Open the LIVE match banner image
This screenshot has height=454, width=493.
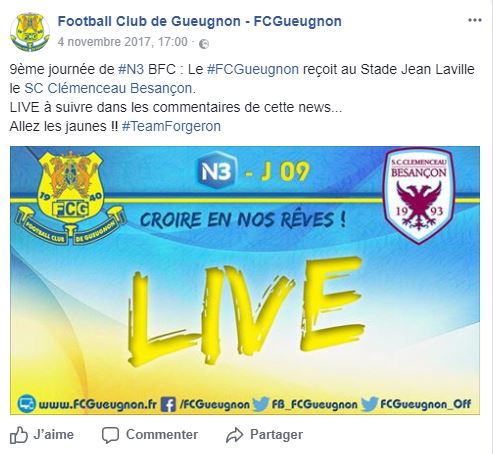(245, 280)
